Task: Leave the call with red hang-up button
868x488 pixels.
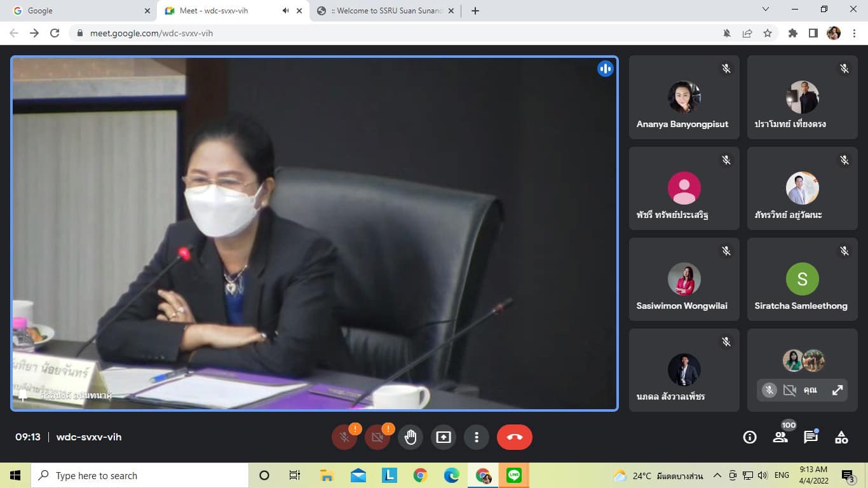Action: [x=514, y=437]
